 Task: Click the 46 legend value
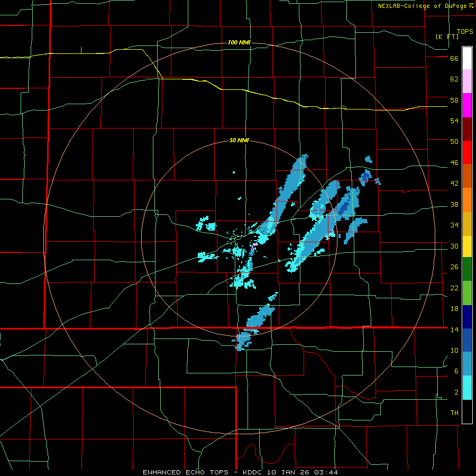coord(454,163)
